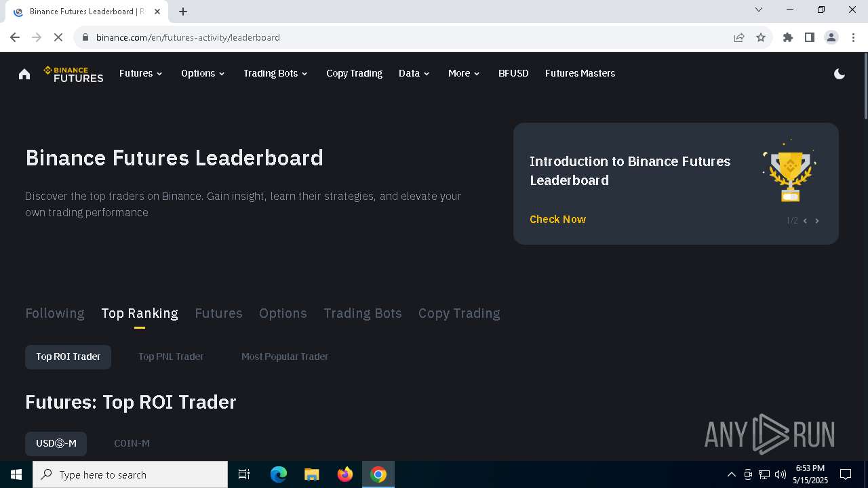The image size is (868, 488).
Task: Open Windows notification center
Action: coord(846,474)
